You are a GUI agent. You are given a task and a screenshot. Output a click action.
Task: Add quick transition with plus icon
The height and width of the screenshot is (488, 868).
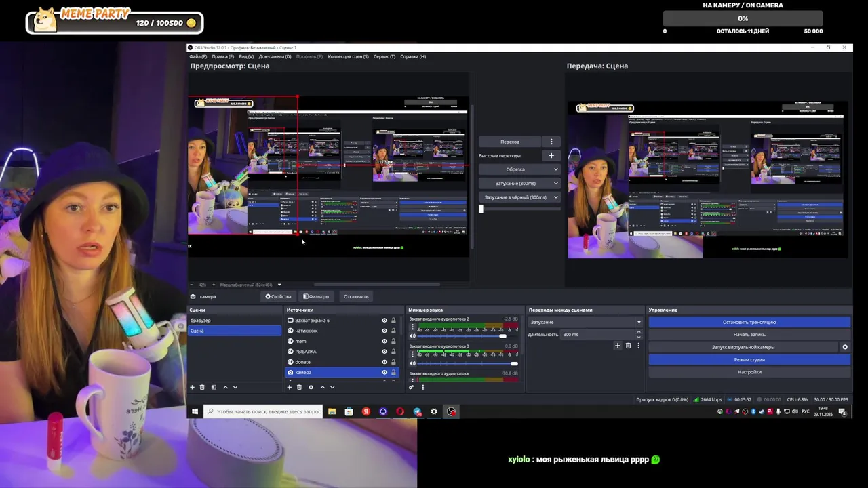[551, 155]
